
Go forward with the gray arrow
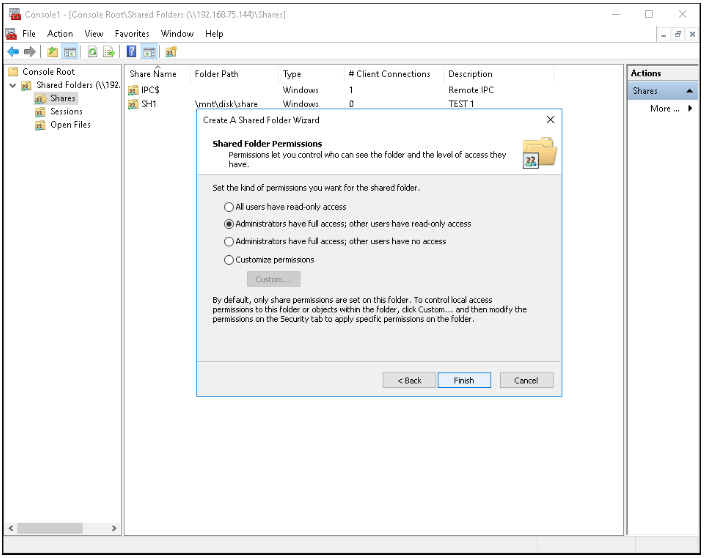(30, 52)
